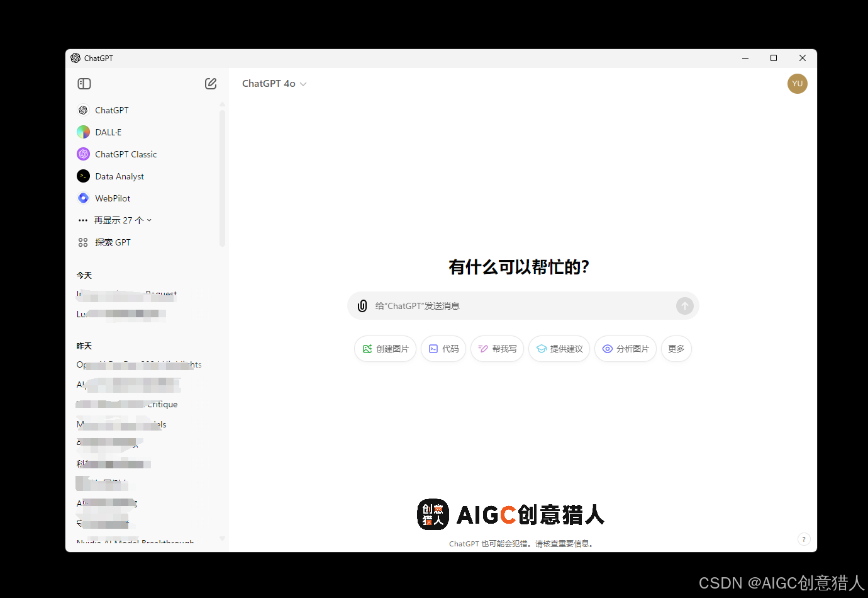Toggle the sidebar panel icon
This screenshot has width=868, height=598.
pos(84,84)
